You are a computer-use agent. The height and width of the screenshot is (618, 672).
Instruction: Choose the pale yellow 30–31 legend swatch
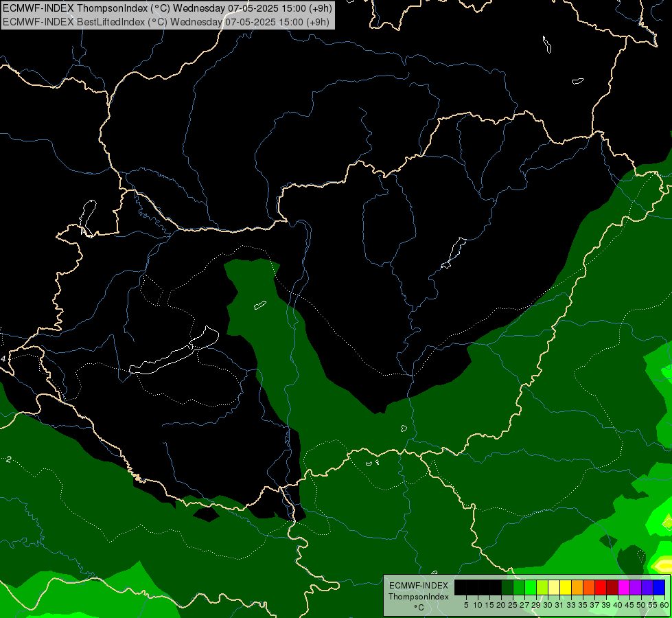pos(554,587)
